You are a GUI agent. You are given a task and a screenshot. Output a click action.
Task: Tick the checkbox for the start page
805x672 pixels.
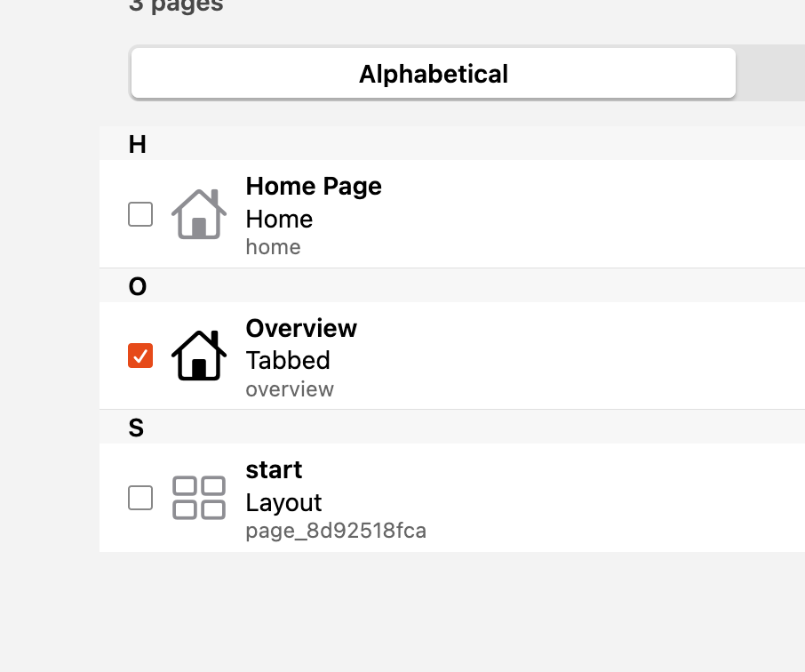tap(140, 498)
